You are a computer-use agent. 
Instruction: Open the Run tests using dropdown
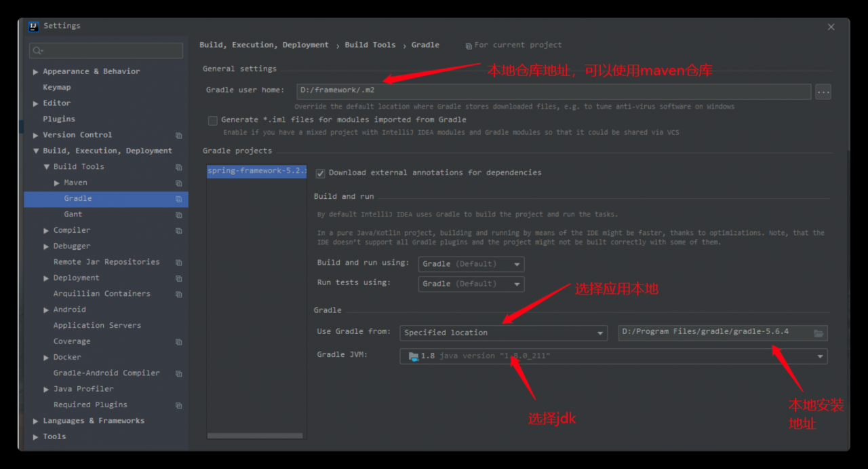point(471,284)
